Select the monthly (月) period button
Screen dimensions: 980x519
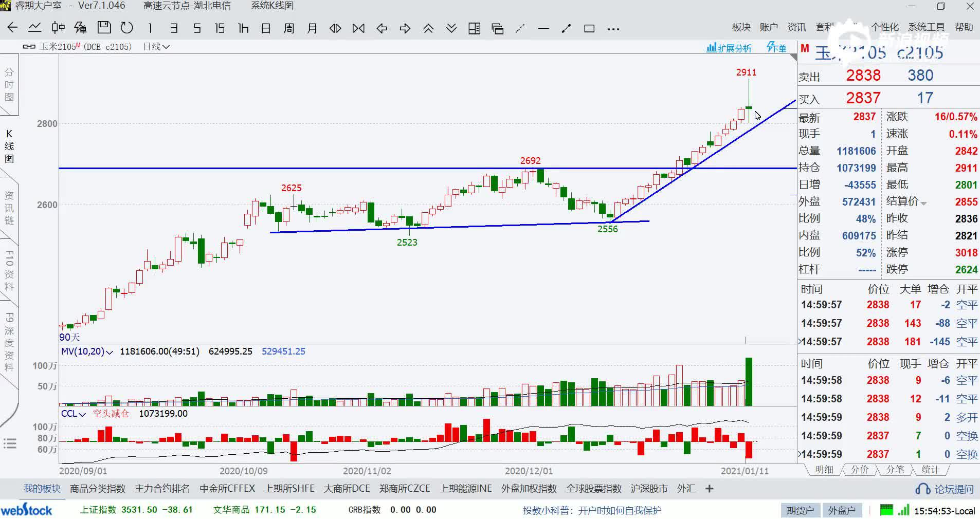pyautogui.click(x=312, y=28)
